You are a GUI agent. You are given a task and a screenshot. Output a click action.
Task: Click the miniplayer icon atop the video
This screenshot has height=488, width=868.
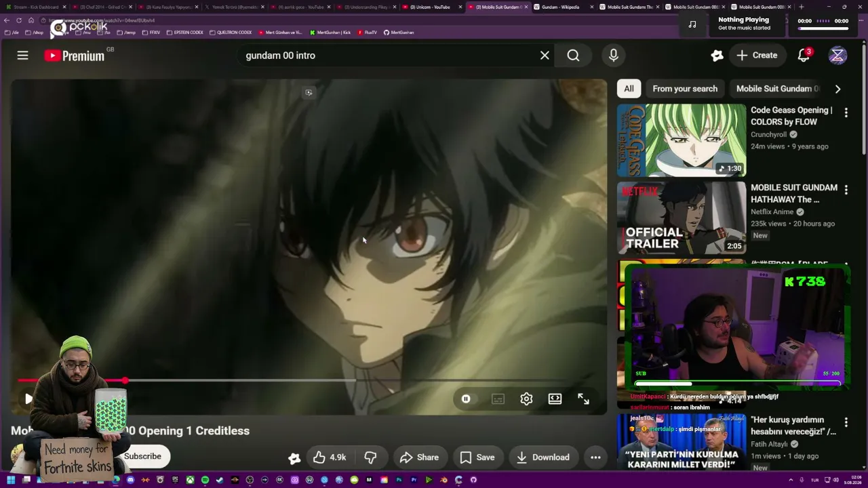pyautogui.click(x=309, y=93)
